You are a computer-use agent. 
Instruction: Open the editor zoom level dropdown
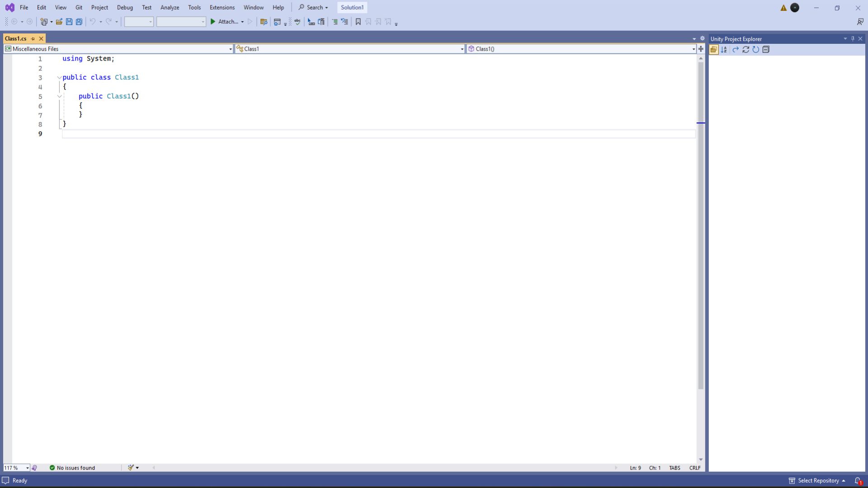point(28,468)
